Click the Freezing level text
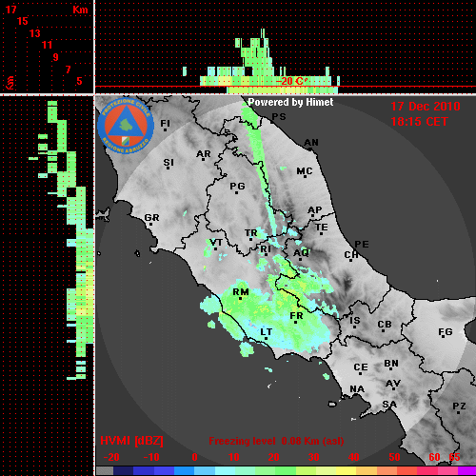Screen dimensions: 476x476 click(242, 441)
